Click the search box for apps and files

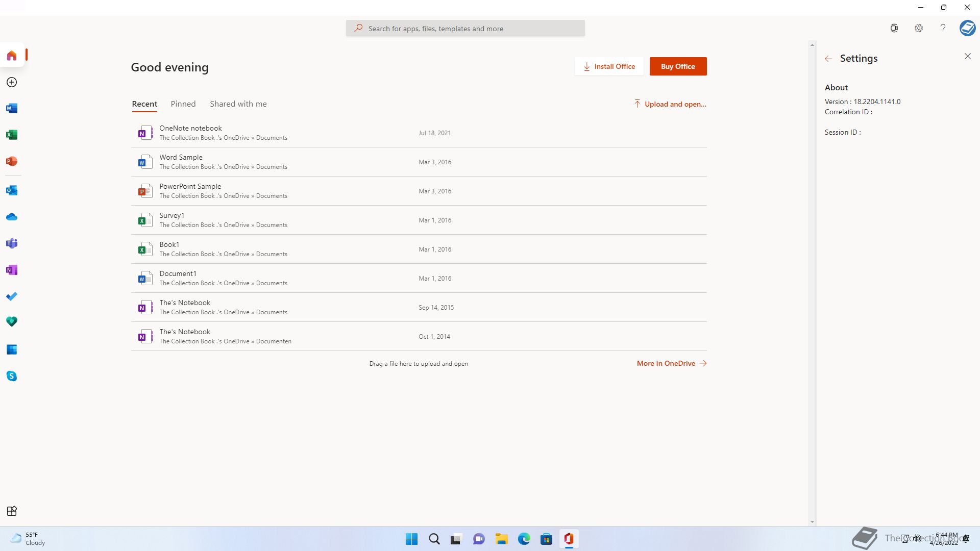[x=465, y=29]
